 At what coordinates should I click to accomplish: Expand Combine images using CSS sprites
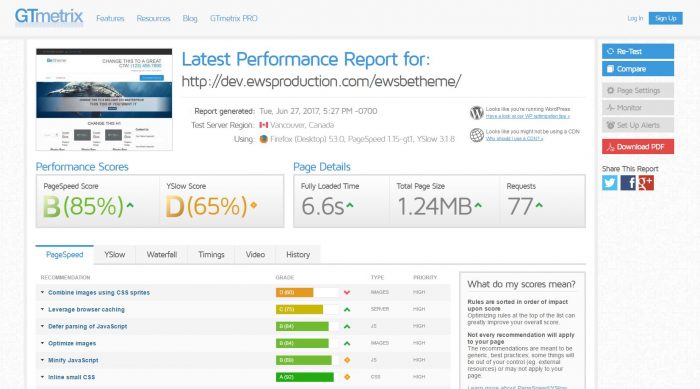click(x=99, y=293)
